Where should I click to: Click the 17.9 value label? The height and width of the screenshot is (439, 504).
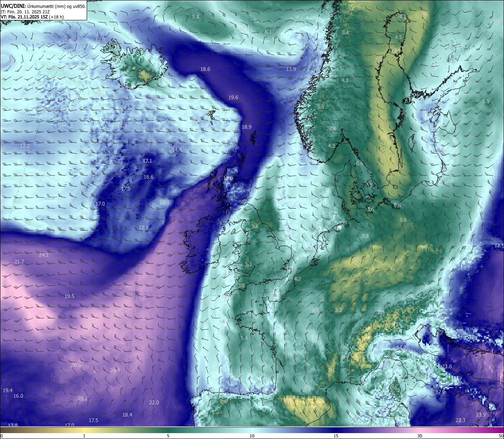(440, 392)
